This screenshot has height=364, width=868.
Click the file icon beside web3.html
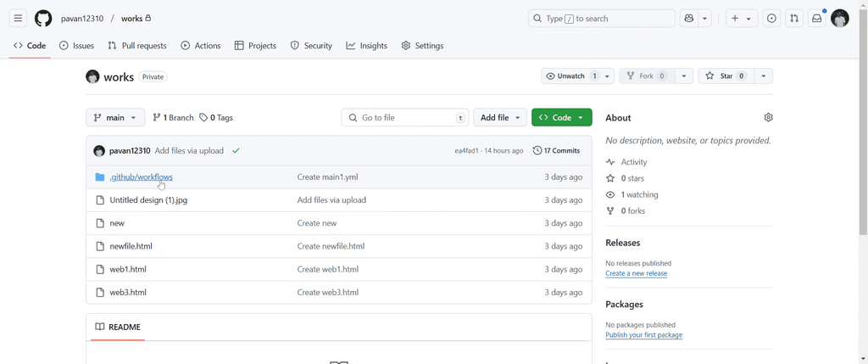pos(100,292)
